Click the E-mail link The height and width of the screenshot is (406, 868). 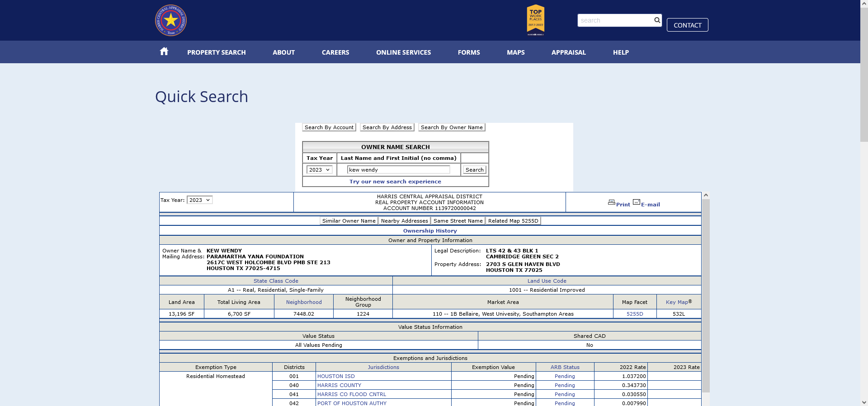coord(651,205)
